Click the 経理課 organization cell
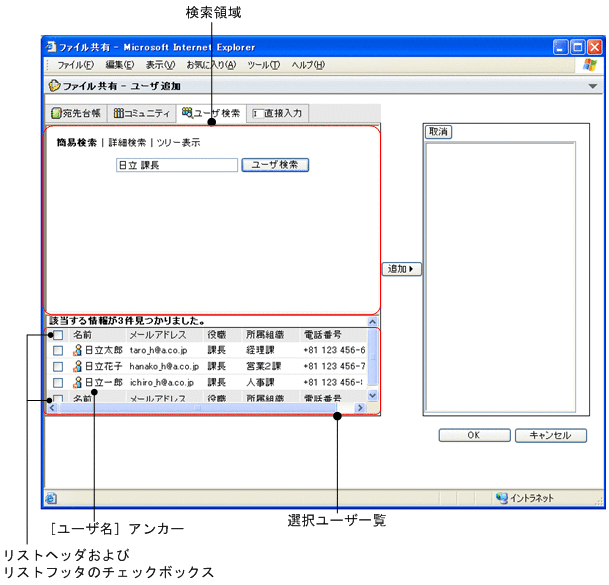 [260, 350]
